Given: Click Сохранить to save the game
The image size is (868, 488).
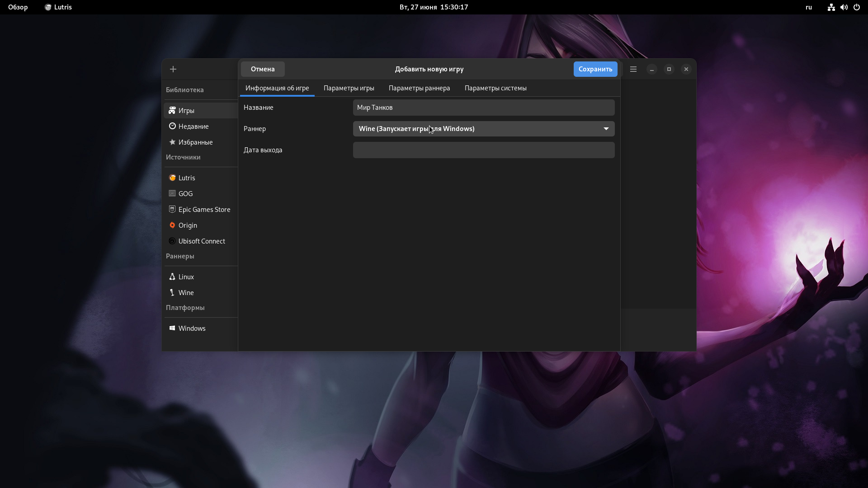Looking at the screenshot, I should 595,69.
